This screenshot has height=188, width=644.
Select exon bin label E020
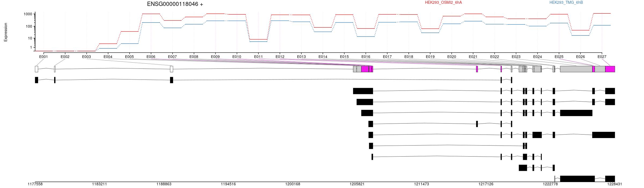(452, 57)
